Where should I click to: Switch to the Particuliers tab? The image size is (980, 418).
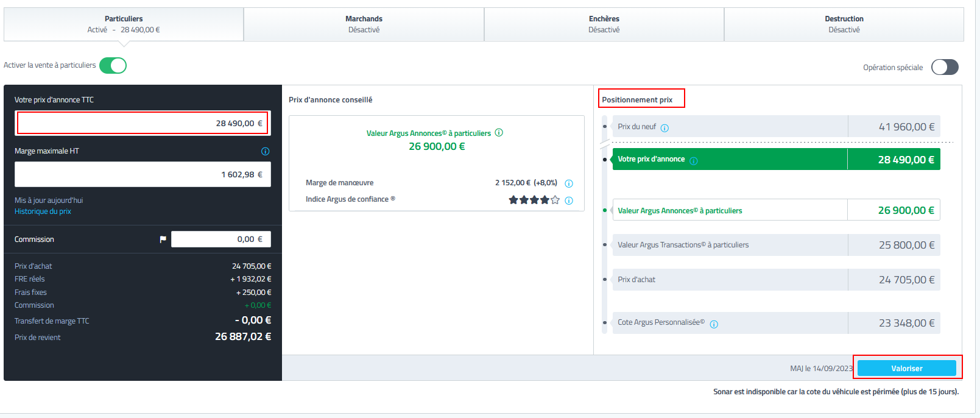[x=124, y=24]
